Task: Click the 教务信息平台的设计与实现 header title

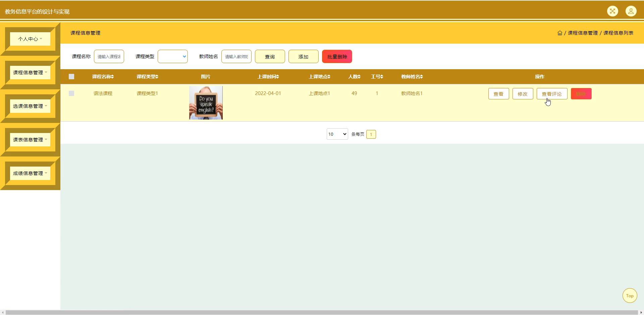Action: coord(37,12)
